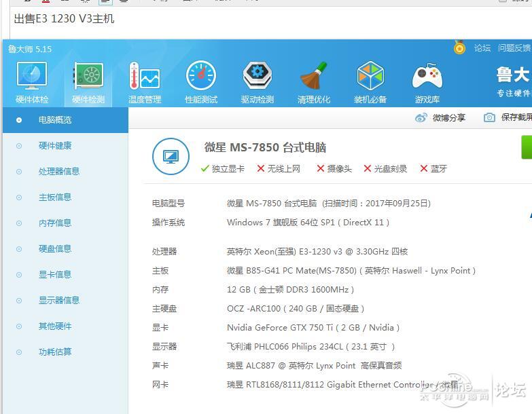
Task: Open 清理优化 cleanup broom icon
Action: (314, 82)
